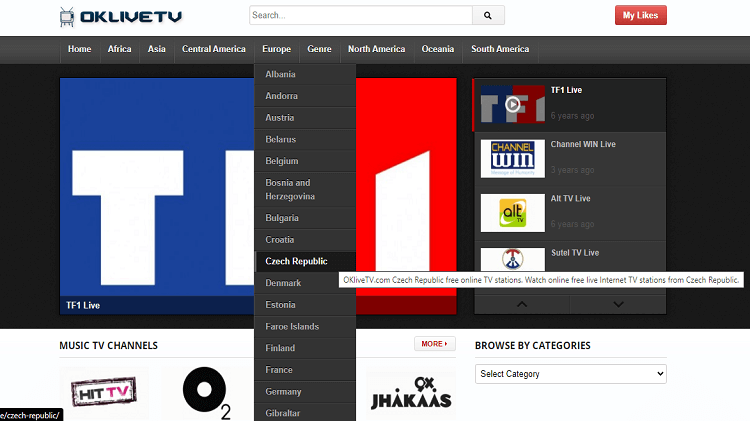Screen dimensions: 750x421
Task: Select Bosnia and Herzegovina from the dropdown
Action: tap(305, 189)
